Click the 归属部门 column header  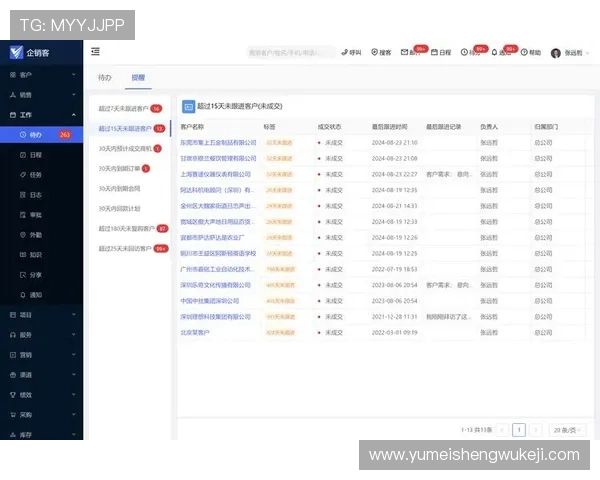pos(546,127)
